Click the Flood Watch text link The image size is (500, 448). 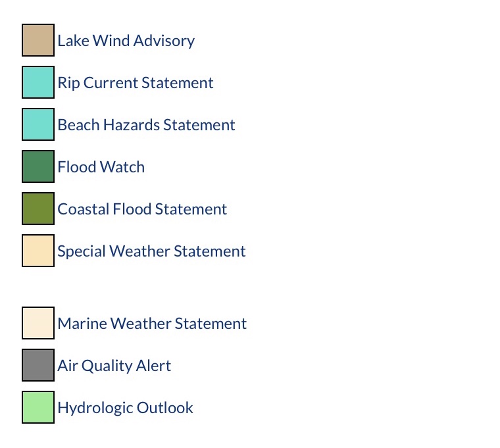(101, 166)
